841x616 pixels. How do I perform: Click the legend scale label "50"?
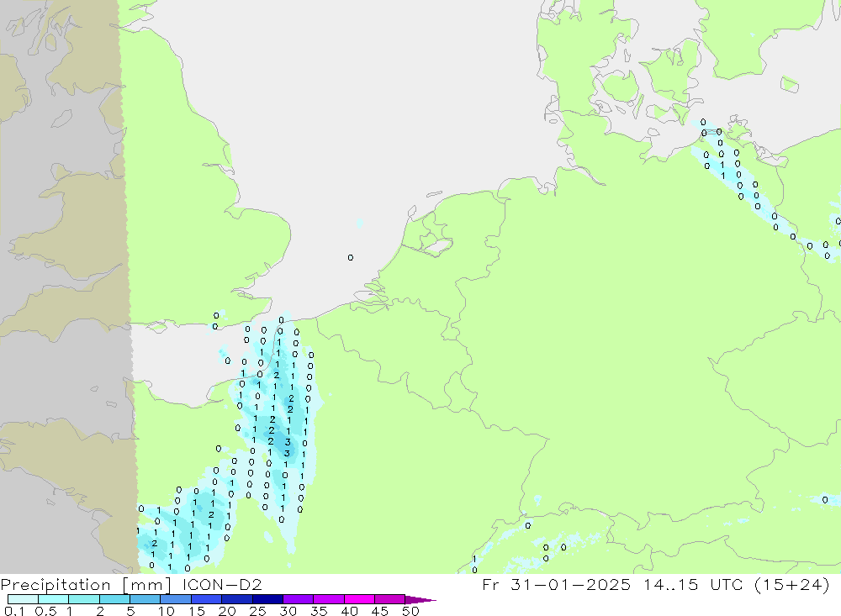[x=410, y=611]
